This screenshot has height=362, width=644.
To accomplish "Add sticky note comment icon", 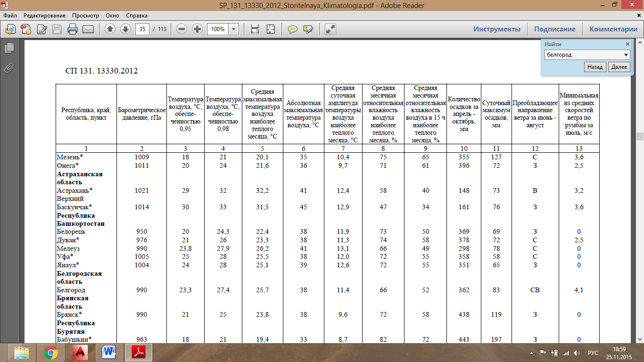I will [x=293, y=29].
